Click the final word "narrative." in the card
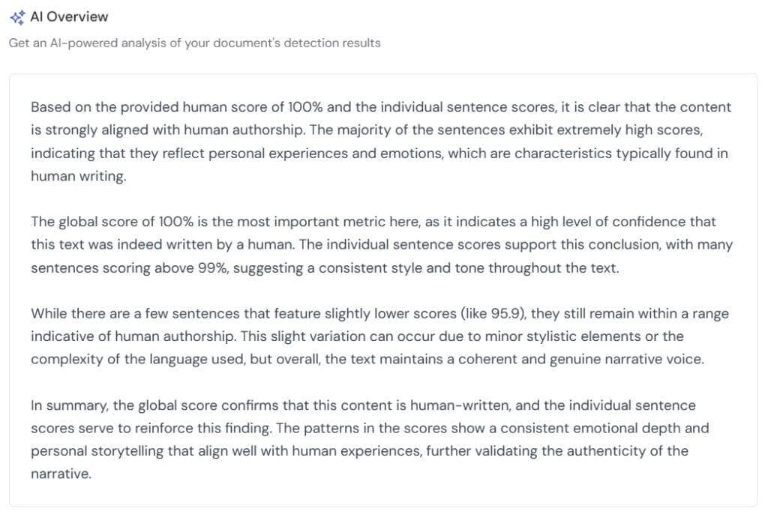Screen dimensions: 768x532 click(61, 474)
